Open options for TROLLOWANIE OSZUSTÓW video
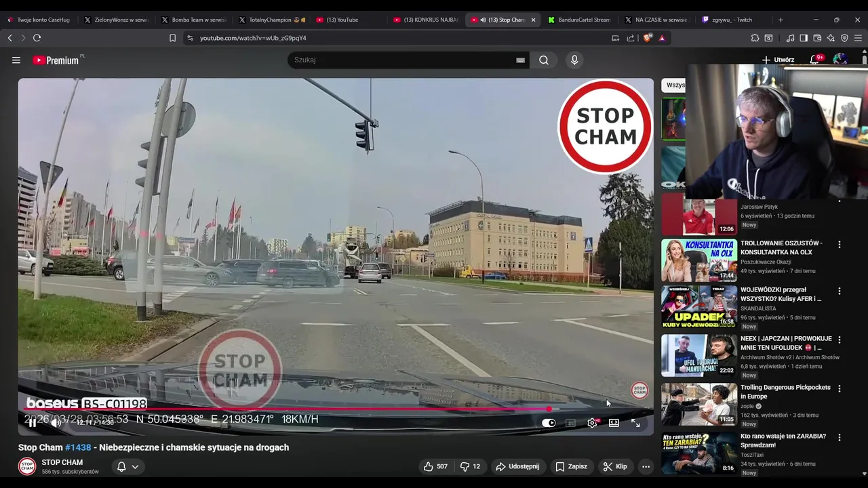 (840, 245)
